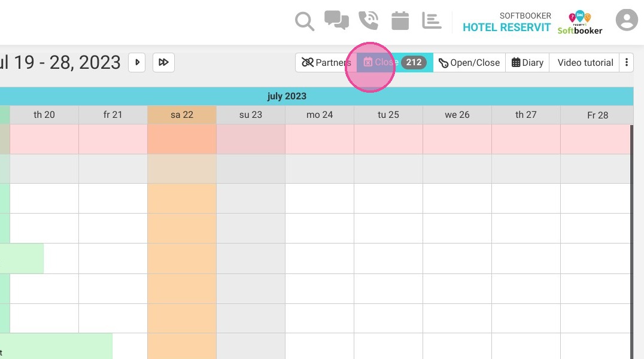Open the more options kebab menu
Viewport: 644px width, 359px height.
coord(626,62)
